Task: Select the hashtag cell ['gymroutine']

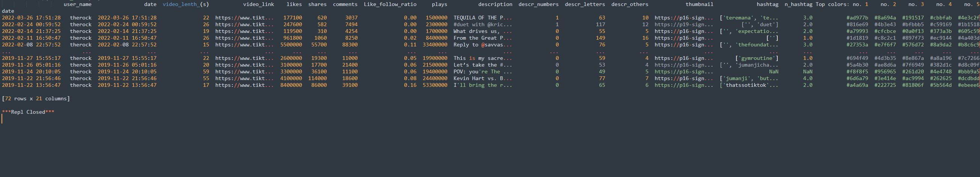Action: point(757,58)
